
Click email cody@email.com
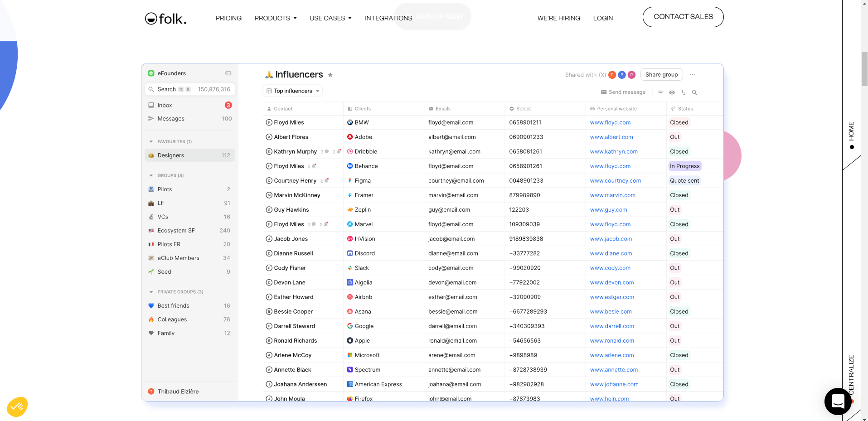(x=451, y=268)
